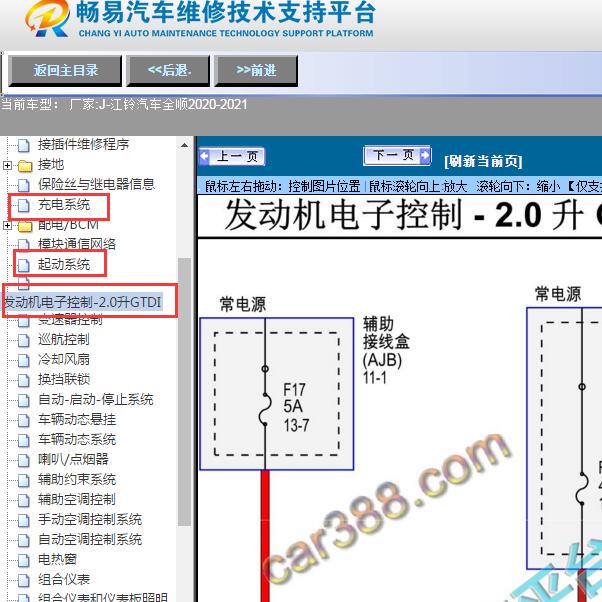Click the 返回主目录 button
The height and width of the screenshot is (602, 602).
click(65, 71)
